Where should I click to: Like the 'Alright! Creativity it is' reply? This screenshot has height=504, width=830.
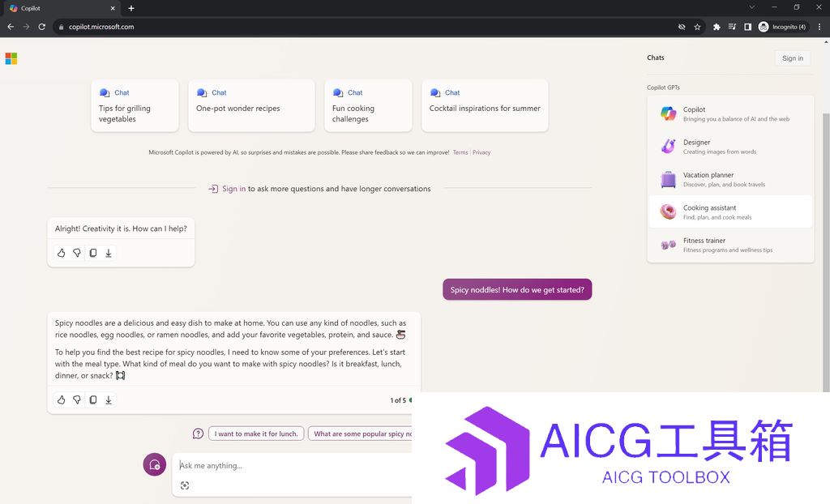click(x=62, y=253)
